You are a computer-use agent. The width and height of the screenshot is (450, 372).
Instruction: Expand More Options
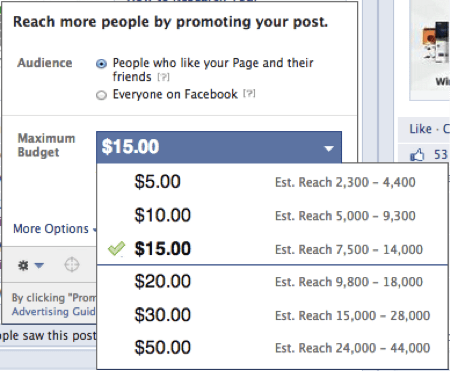pyautogui.click(x=51, y=229)
